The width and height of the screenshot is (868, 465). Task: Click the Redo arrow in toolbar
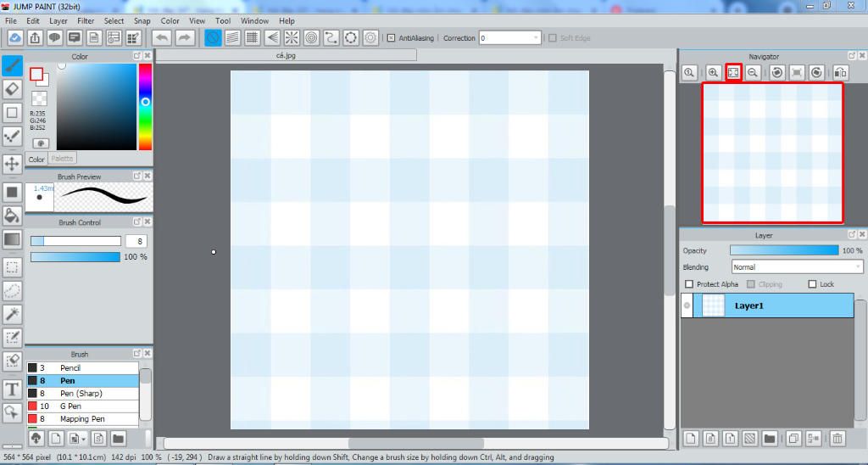click(x=185, y=37)
